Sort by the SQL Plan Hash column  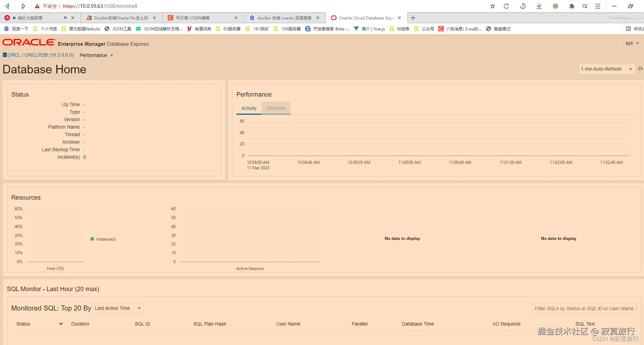tap(210, 324)
